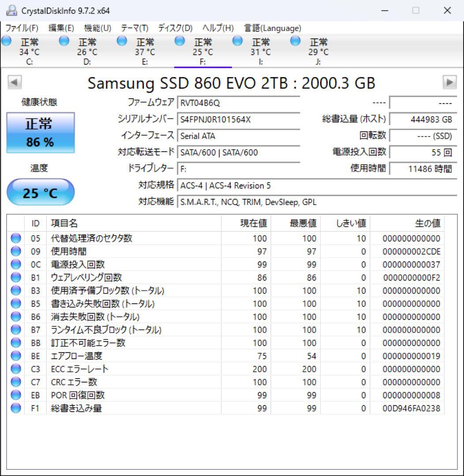Click the drive D: status dot showing 26 °C

pos(64,41)
